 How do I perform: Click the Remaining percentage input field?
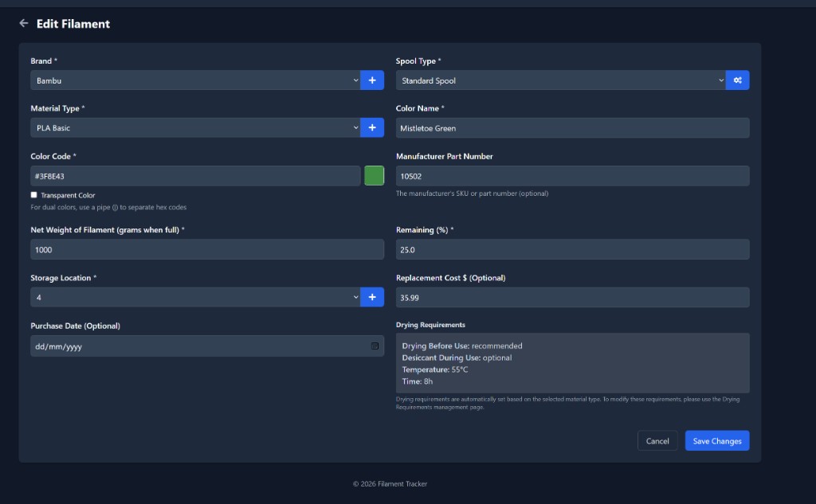pos(572,249)
